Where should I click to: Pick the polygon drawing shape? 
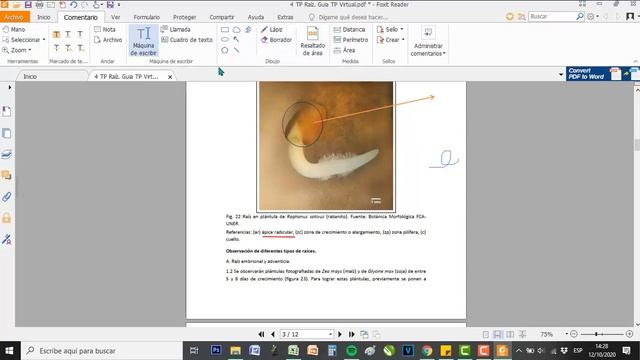point(225,50)
